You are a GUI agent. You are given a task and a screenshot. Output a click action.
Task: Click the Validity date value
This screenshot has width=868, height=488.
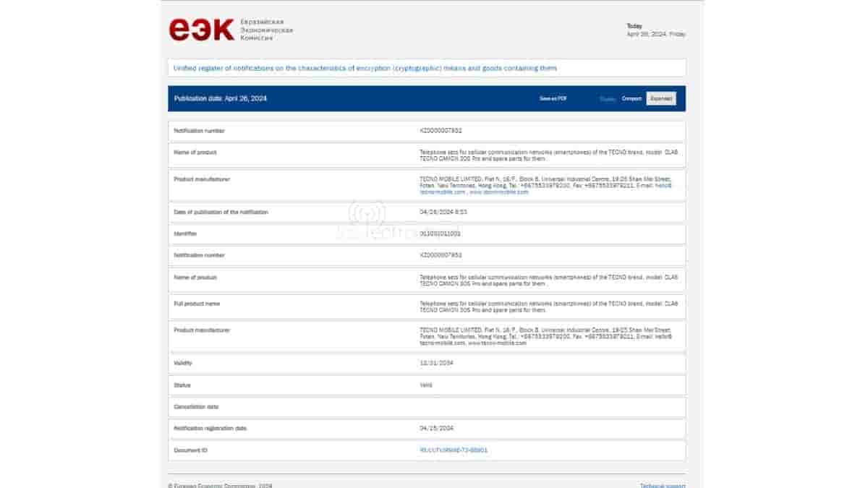coord(437,363)
